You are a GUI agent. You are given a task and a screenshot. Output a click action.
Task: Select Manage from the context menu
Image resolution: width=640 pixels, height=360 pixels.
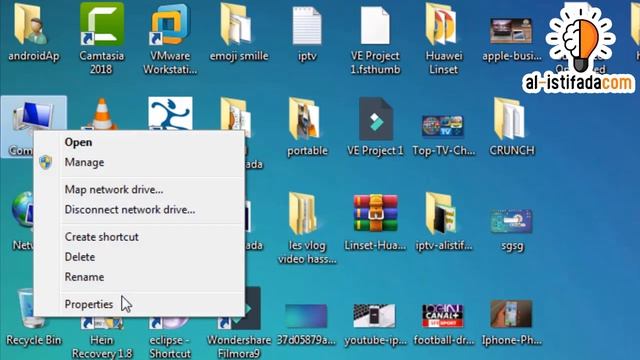tap(84, 162)
